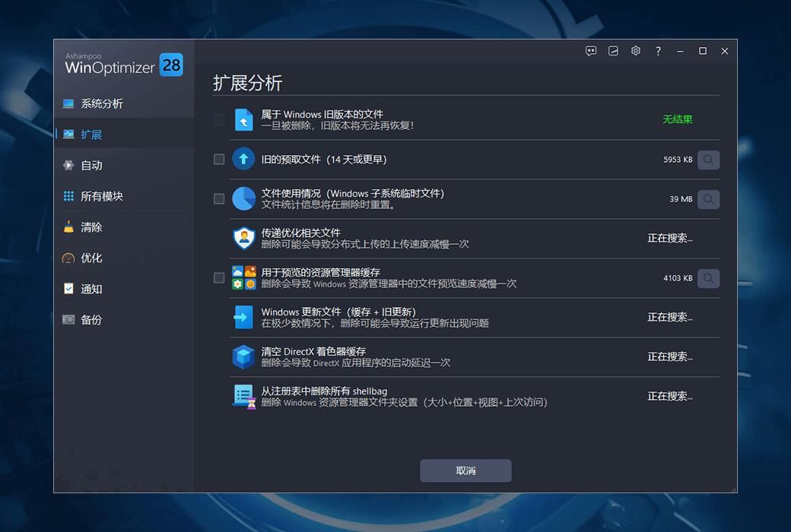Open 清除 sidebar section
The width and height of the screenshot is (791, 532).
pyautogui.click(x=124, y=227)
